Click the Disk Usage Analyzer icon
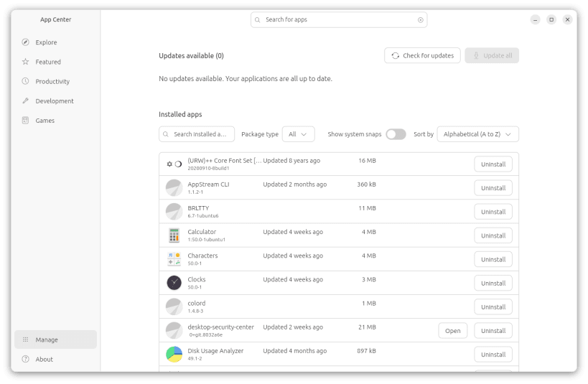This screenshot has height=384, width=588. point(174,355)
